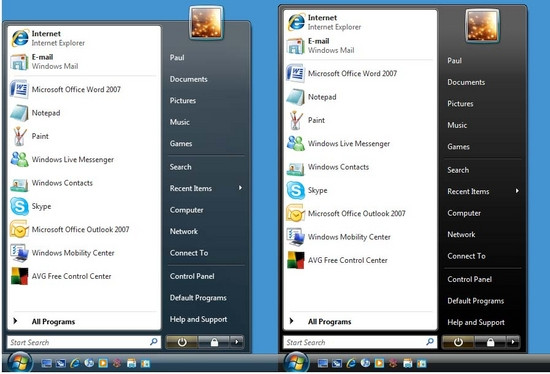Click the Start orb below the black Start menu

point(296,362)
